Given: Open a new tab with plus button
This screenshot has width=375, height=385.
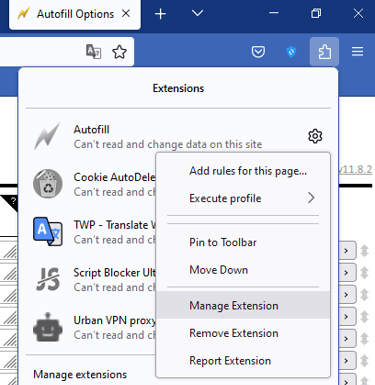Looking at the screenshot, I should point(160,14).
